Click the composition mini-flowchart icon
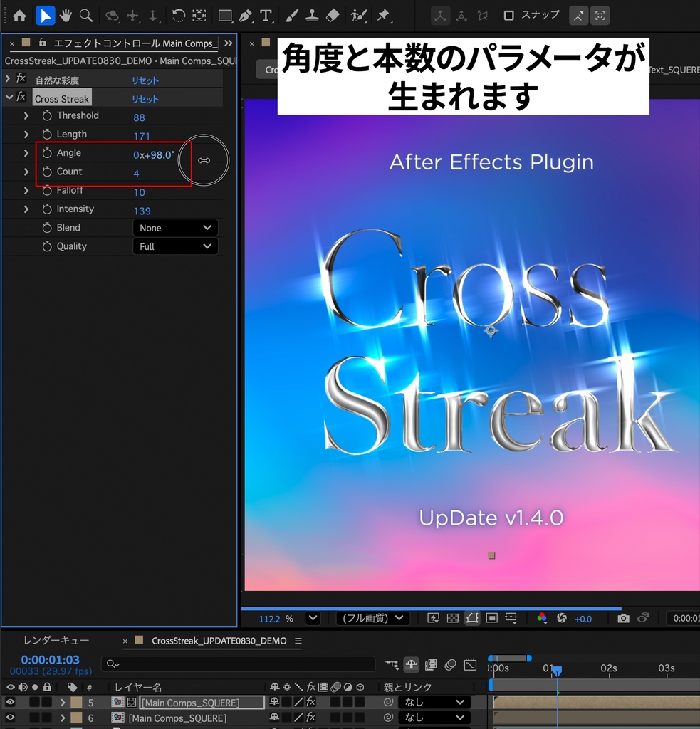Image resolution: width=700 pixels, height=729 pixels. pyautogui.click(x=392, y=665)
